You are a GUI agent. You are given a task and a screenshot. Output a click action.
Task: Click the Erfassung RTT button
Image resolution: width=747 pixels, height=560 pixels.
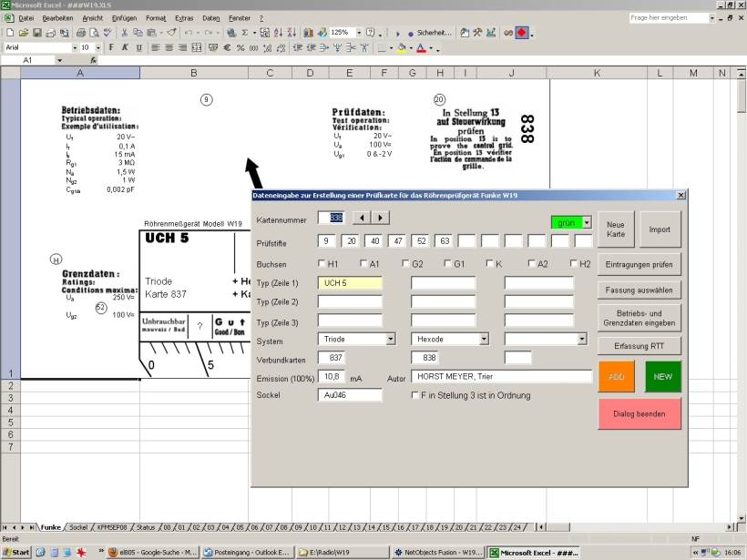point(639,346)
